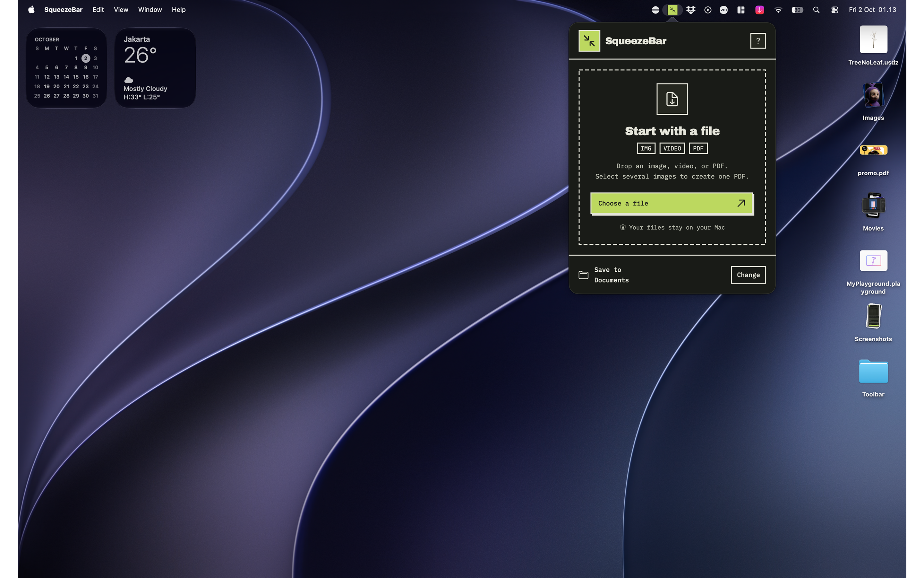Click the half-circle menu bar icon
This screenshot has width=924, height=578.
click(x=655, y=10)
